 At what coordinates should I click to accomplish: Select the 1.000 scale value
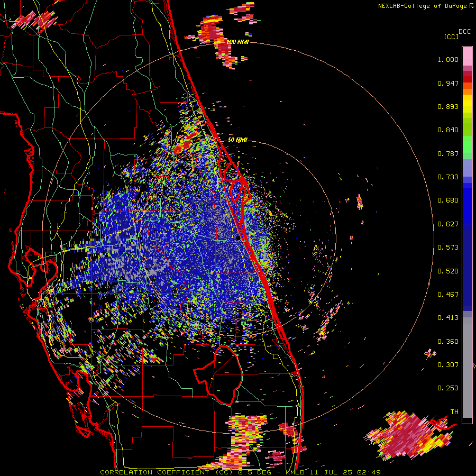tap(448, 59)
